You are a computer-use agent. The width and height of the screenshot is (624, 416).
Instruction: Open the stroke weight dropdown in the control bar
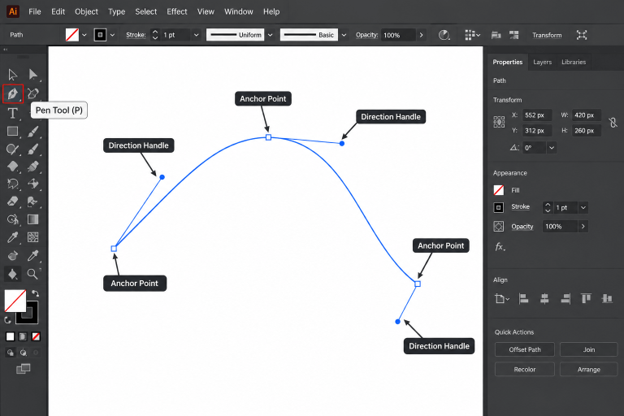point(196,35)
